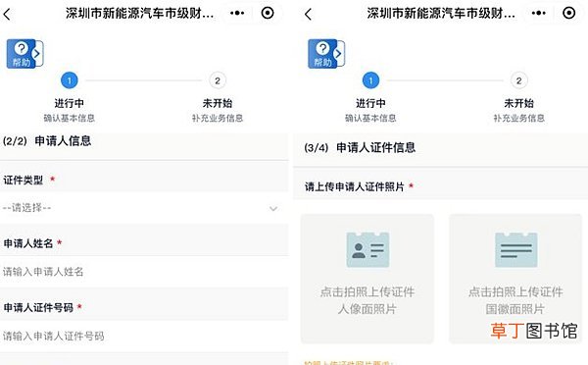Screen dimensions: 588x365
Task: Tap the close-target circle icon on right screen
Action: coord(568,13)
